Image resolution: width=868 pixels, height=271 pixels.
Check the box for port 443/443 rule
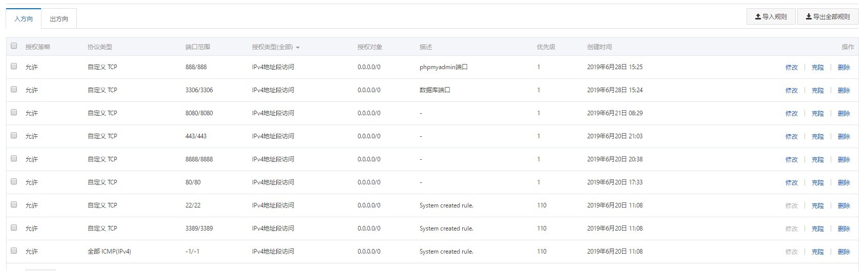(x=14, y=135)
